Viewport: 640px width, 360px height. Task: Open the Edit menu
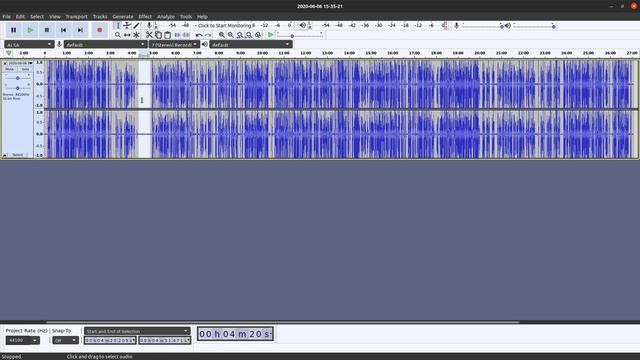[20, 17]
